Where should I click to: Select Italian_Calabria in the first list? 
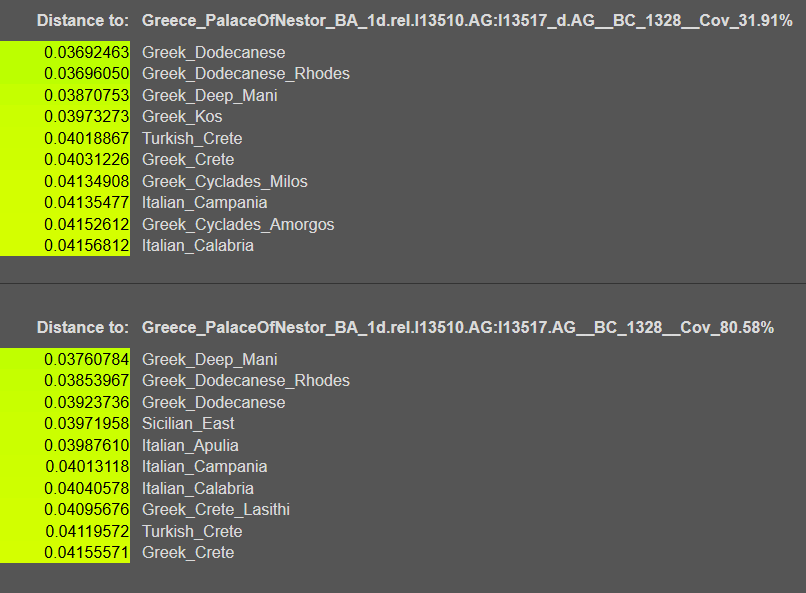(198, 246)
